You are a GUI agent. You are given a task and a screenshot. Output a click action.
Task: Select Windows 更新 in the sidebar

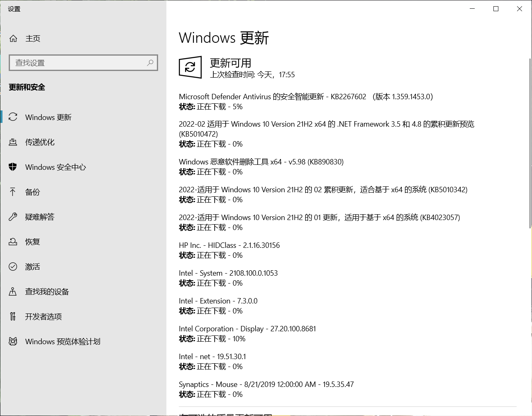coord(83,117)
